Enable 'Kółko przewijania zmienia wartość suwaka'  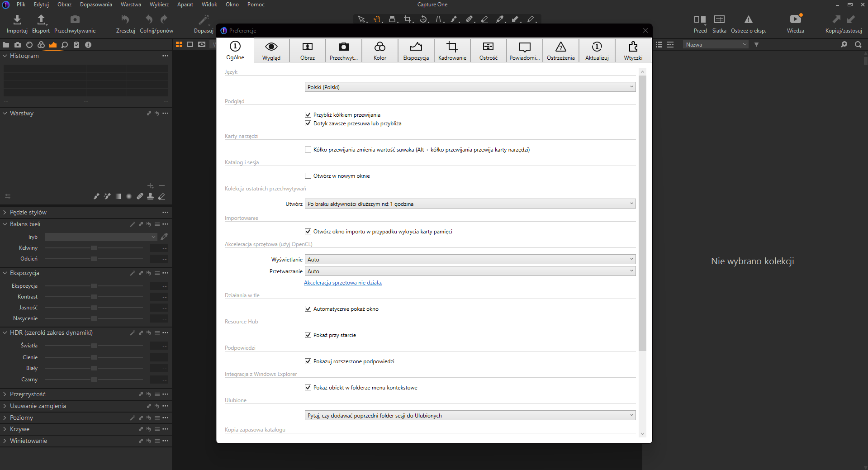coord(308,150)
